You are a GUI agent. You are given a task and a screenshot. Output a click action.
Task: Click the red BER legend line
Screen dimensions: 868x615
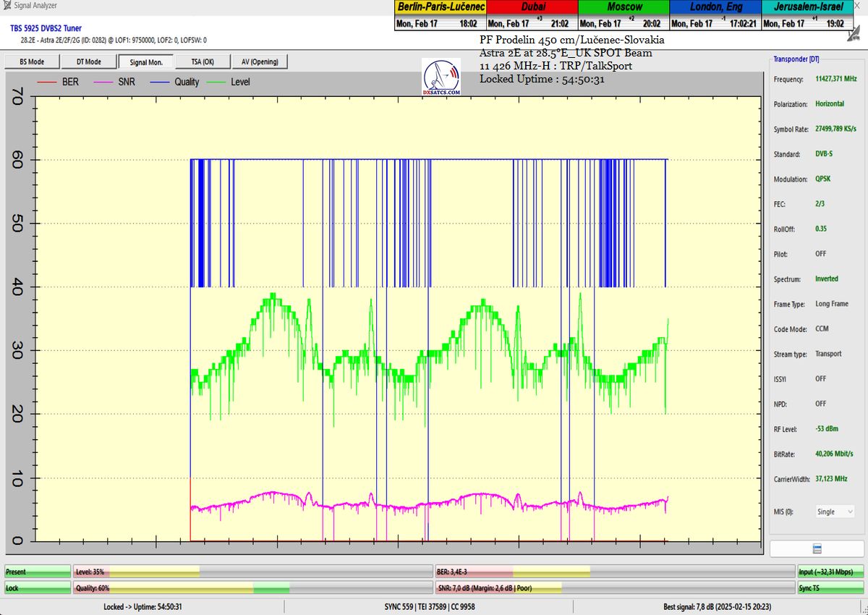pyautogui.click(x=47, y=82)
